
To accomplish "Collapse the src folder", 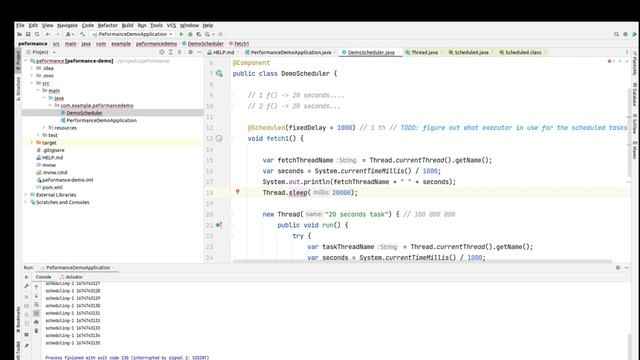I will [x=32, y=83].
